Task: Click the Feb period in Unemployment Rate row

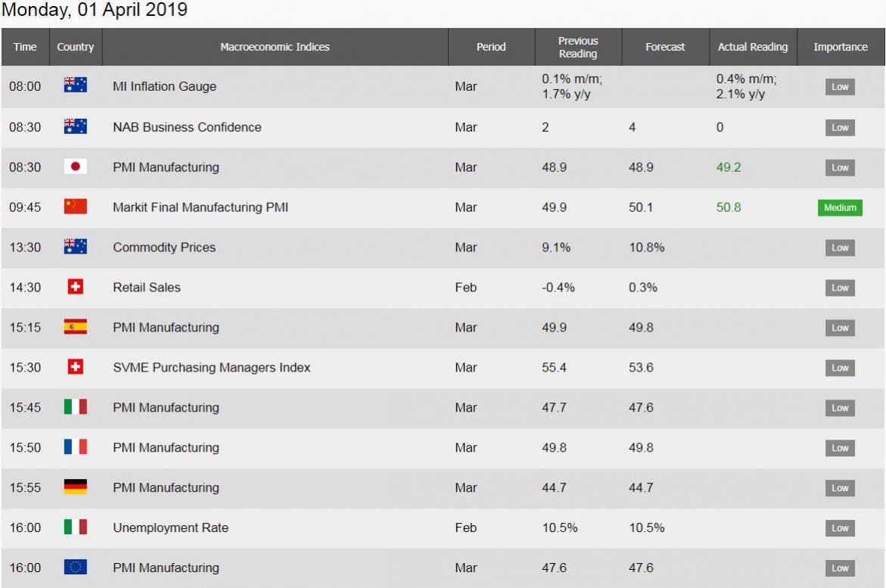Action: [465, 528]
